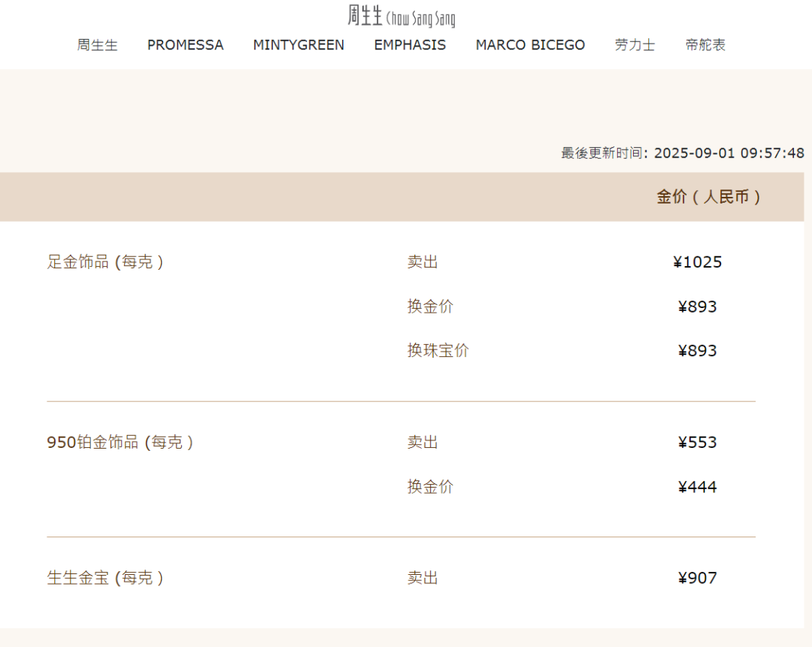Go to the PROMESSA brand page
Screen dimensions: 812x647
(185, 45)
